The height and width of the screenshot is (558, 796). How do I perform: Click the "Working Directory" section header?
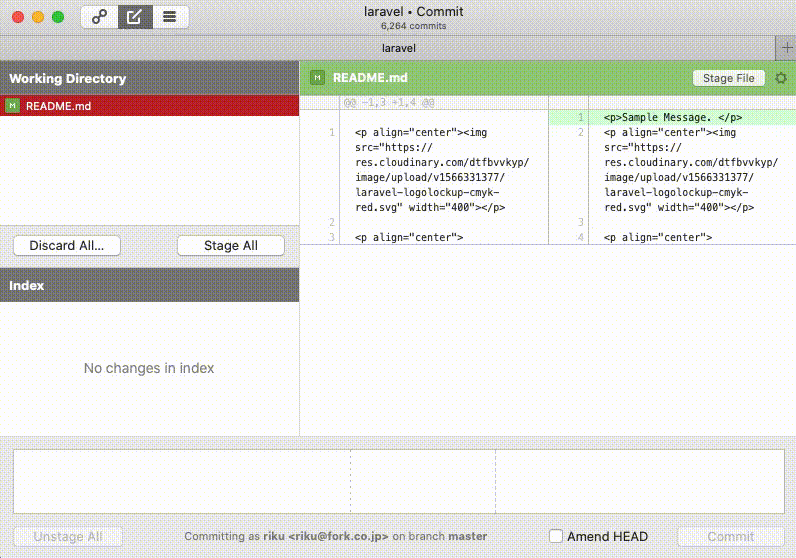pos(149,78)
